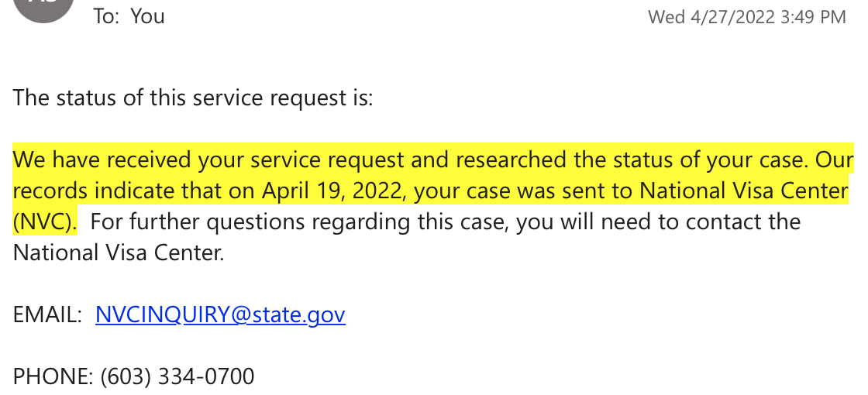The height and width of the screenshot is (395, 868).
Task: Click the "The status of this service request is:" line
Action: 193,98
